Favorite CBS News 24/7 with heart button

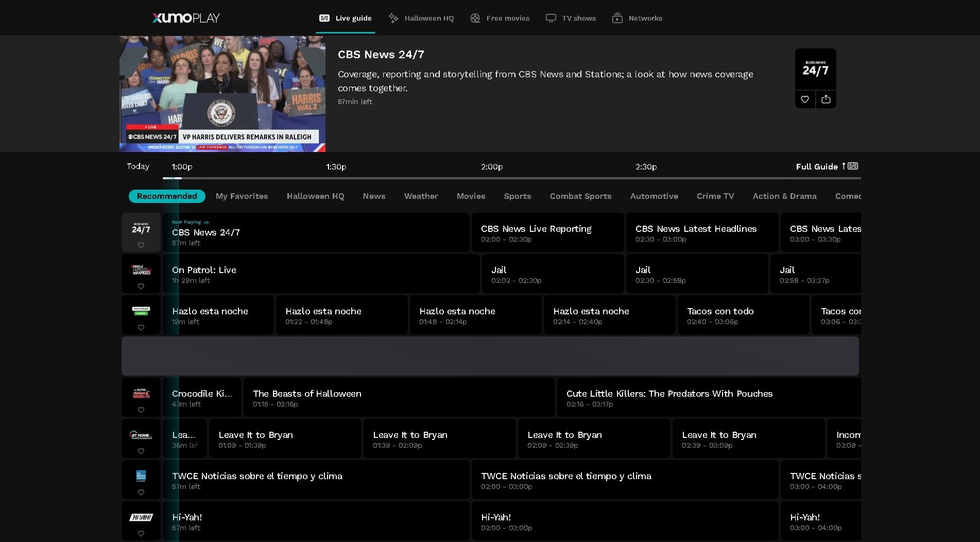click(x=805, y=99)
